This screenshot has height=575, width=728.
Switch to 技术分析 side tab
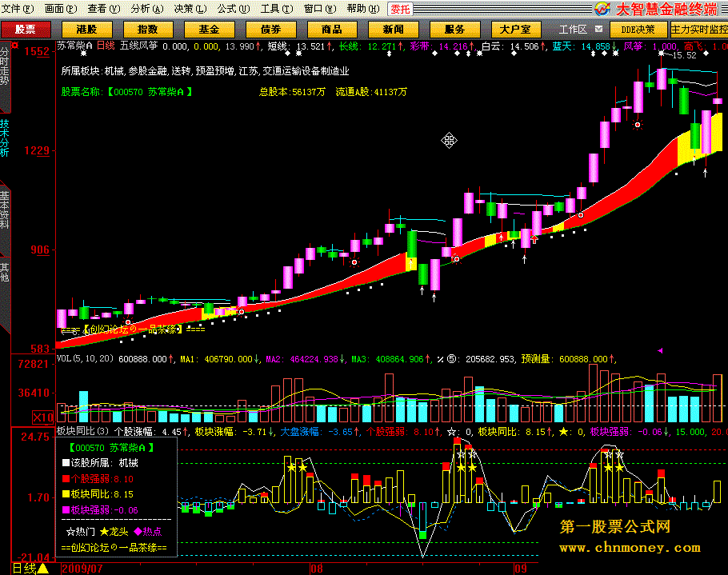[5, 138]
